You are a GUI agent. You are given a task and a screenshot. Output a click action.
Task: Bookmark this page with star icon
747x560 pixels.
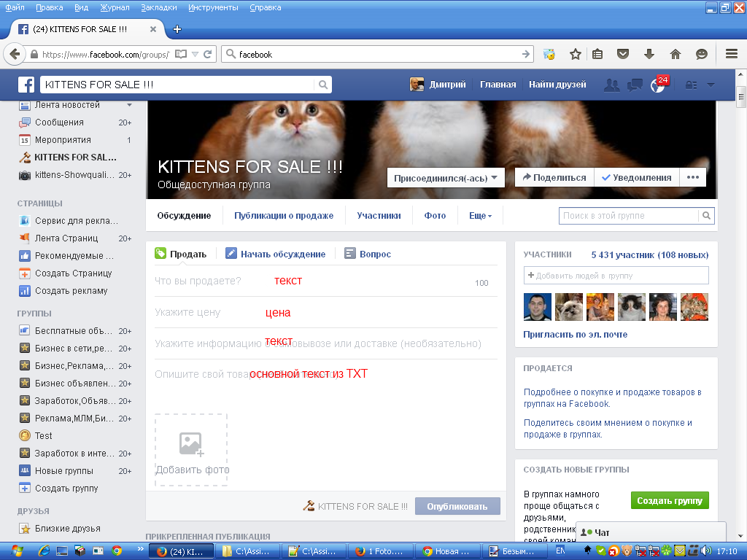(575, 54)
